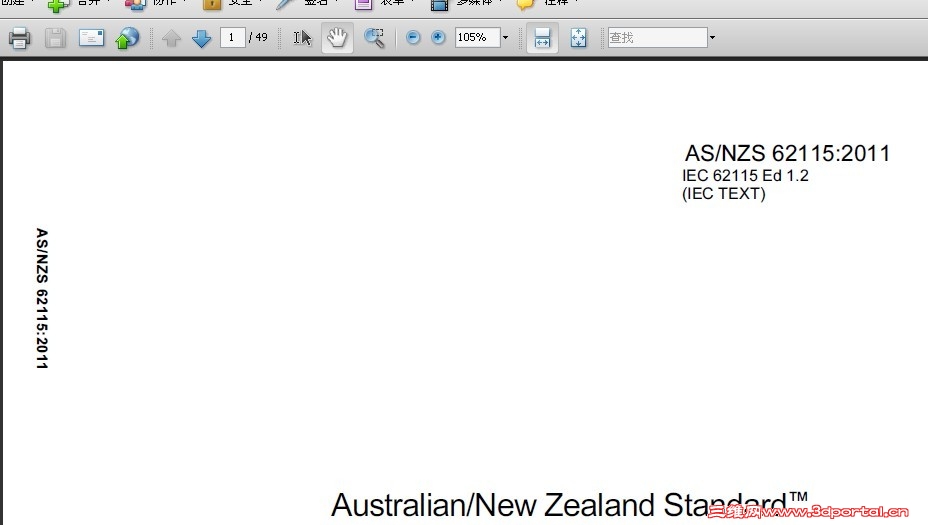
Task: Click the Print icon
Action: [x=20, y=38]
